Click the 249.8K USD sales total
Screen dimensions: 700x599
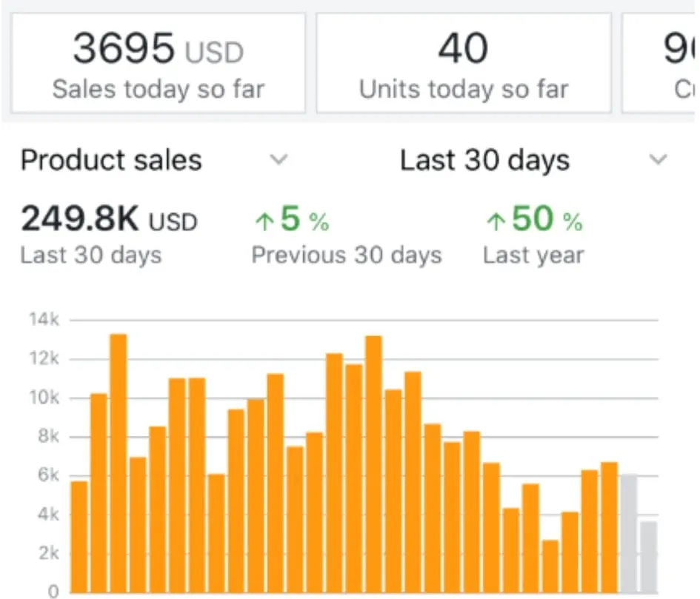coord(109,219)
